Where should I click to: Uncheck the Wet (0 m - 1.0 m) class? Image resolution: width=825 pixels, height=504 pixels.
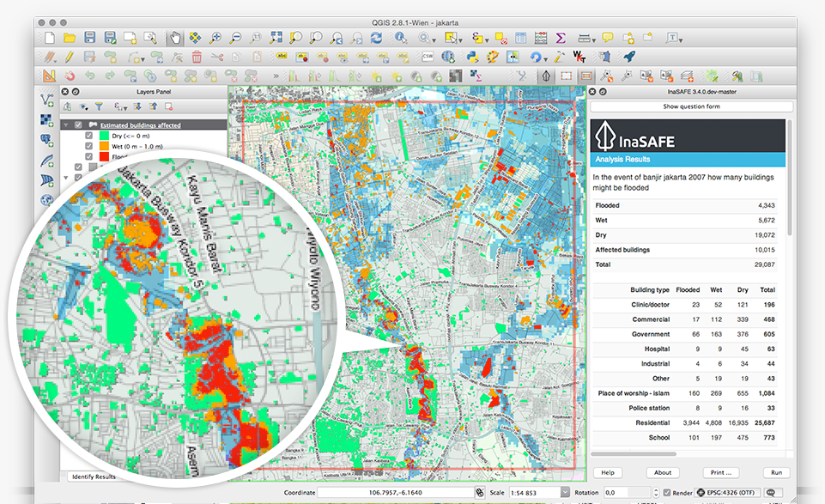tap(89, 146)
